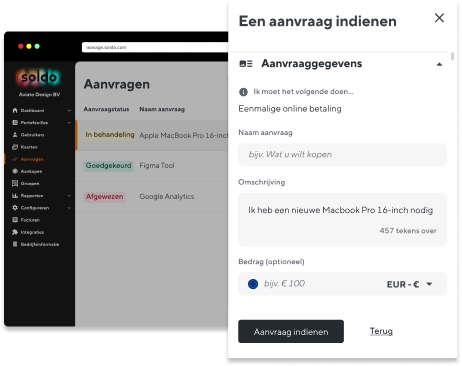Click the info icon beside 'Ik moet het volgende doen'

point(243,92)
